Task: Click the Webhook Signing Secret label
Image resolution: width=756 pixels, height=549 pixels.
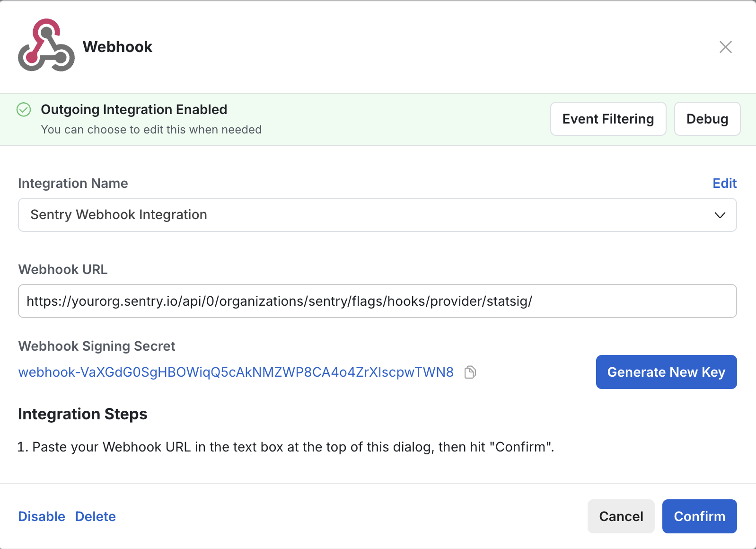Action: pyautogui.click(x=97, y=346)
